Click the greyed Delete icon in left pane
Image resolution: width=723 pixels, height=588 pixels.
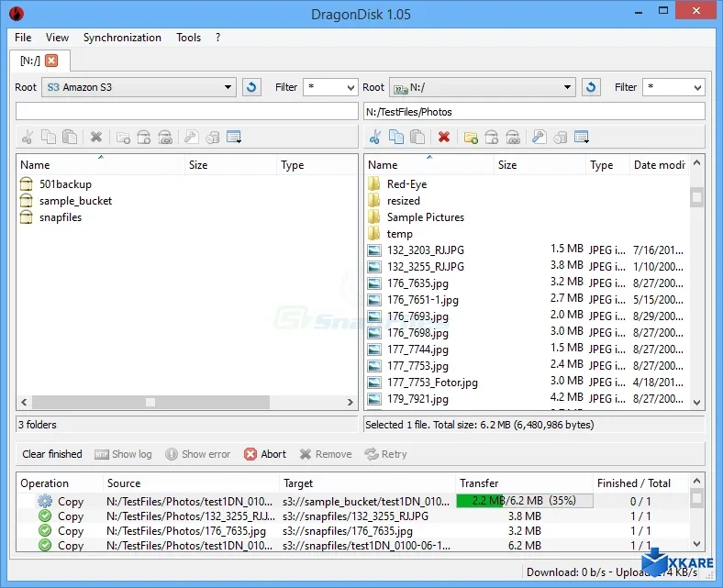pos(96,137)
